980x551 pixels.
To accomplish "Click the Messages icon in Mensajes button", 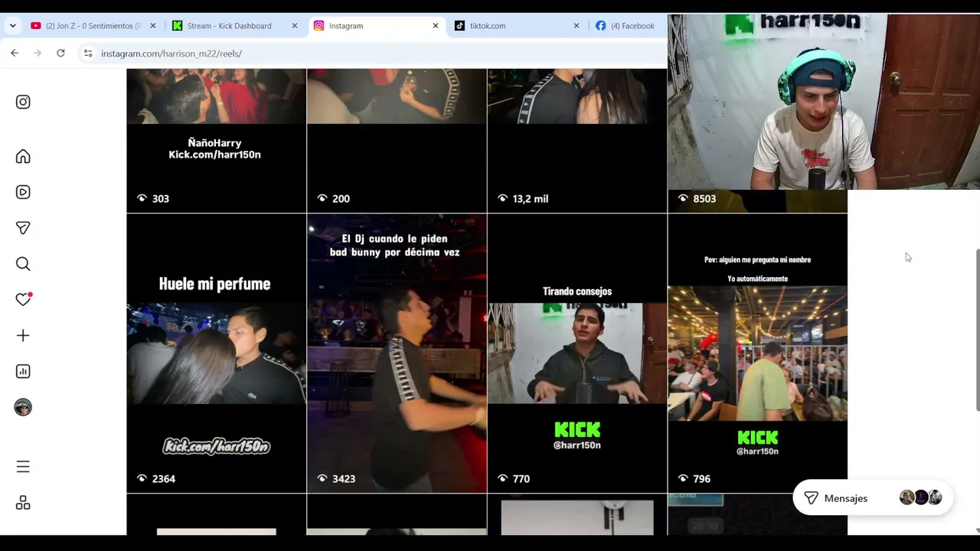I will pyautogui.click(x=811, y=498).
